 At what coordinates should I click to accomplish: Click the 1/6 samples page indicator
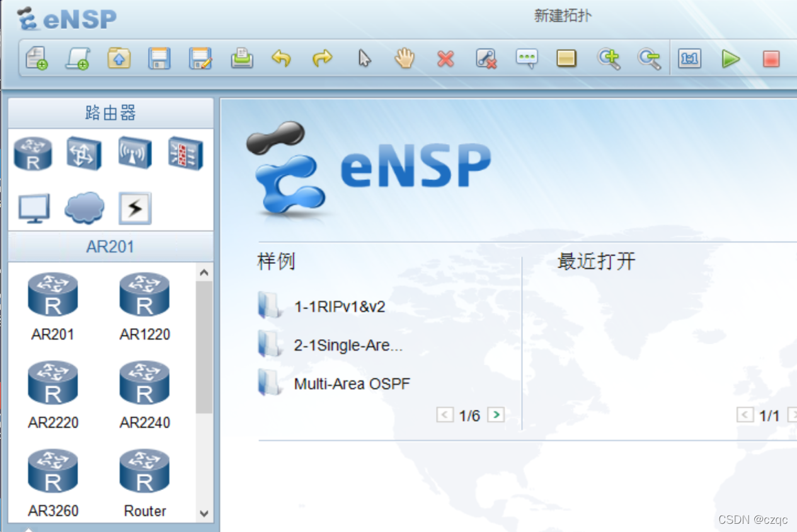point(470,416)
